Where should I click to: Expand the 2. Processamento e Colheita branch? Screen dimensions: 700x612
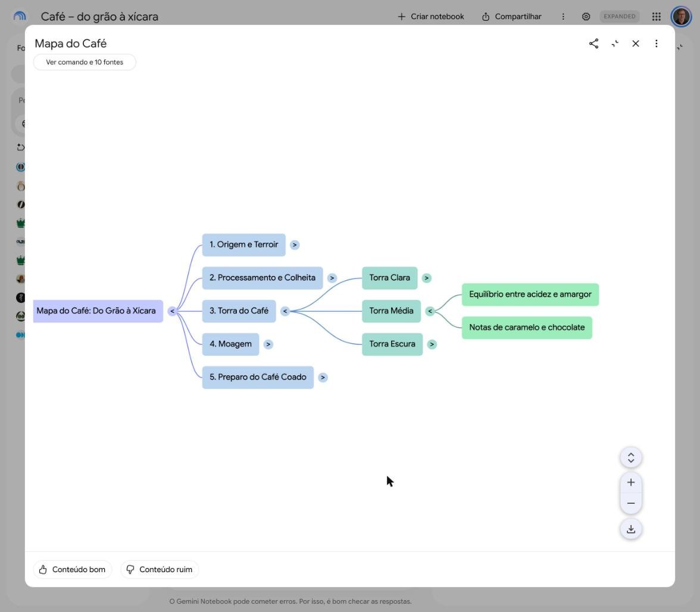pos(332,278)
